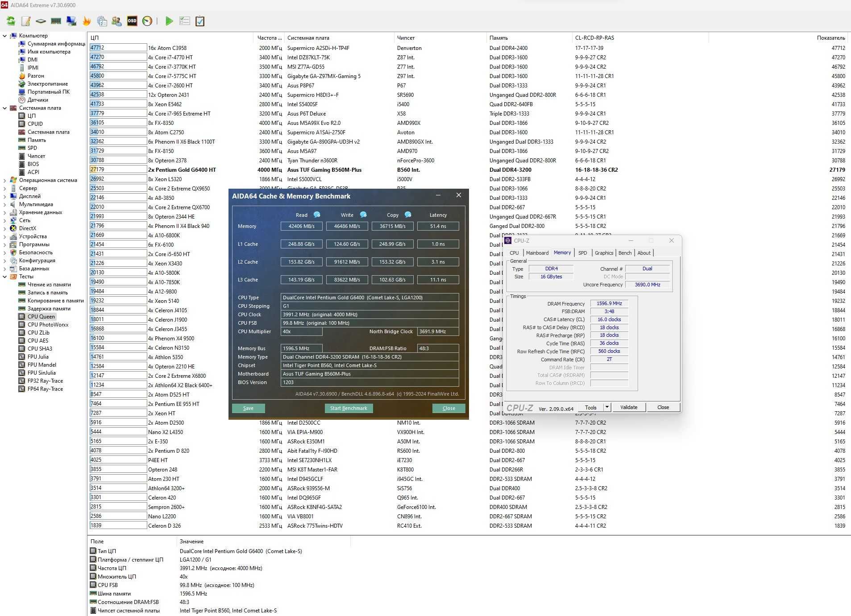Click the Tools button in CPU-Z
This screenshot has width=851, height=616.
591,407
